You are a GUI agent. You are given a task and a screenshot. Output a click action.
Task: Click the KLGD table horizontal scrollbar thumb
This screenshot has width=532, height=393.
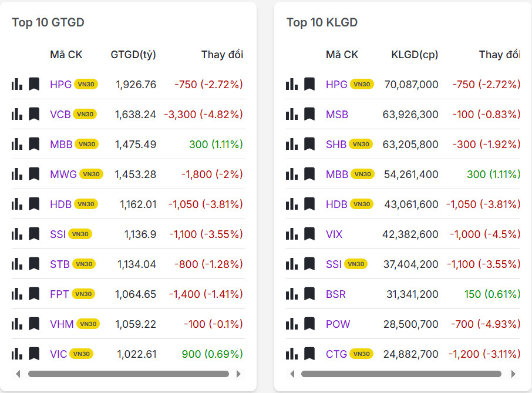(401, 374)
